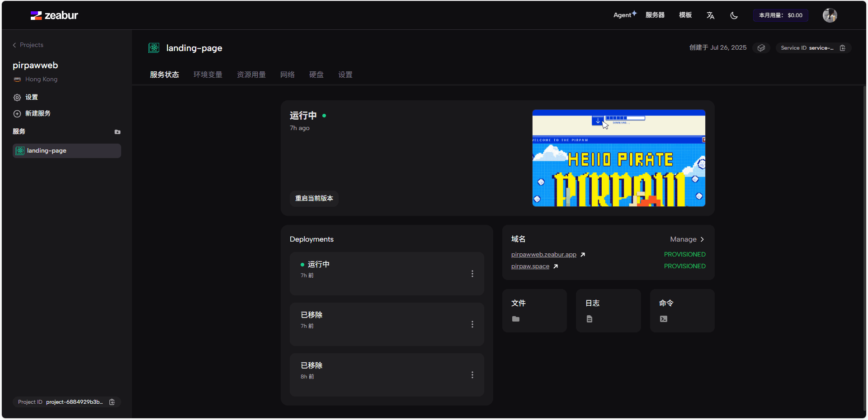Click Manage to manage domains
Image resolution: width=868 pixels, height=420 pixels.
pos(687,239)
